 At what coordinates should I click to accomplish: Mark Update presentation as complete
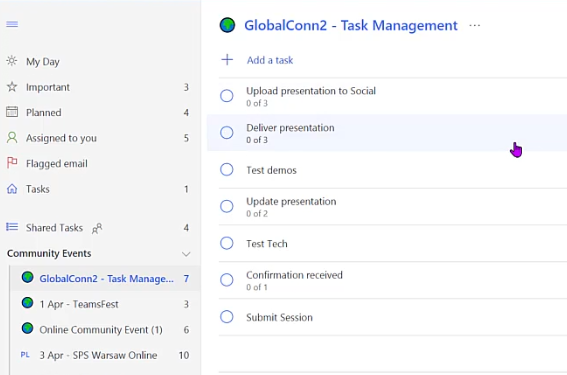click(227, 206)
